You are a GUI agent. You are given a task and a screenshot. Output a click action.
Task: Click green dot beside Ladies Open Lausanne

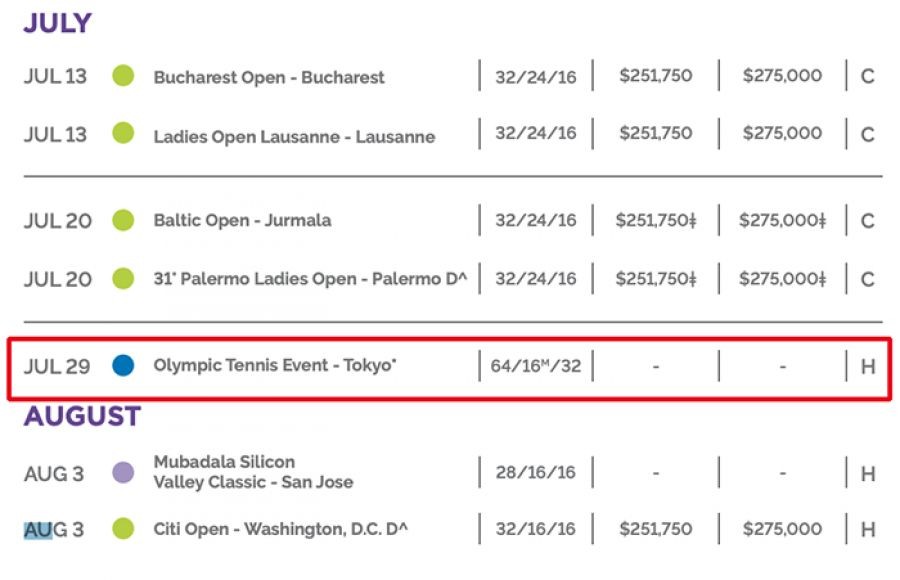pos(123,133)
